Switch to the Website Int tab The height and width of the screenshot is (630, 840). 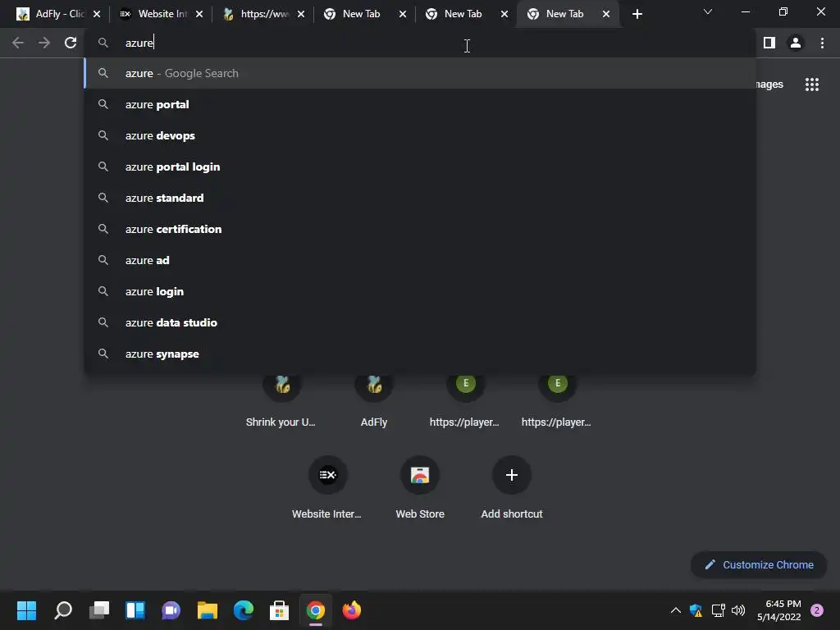(x=153, y=14)
